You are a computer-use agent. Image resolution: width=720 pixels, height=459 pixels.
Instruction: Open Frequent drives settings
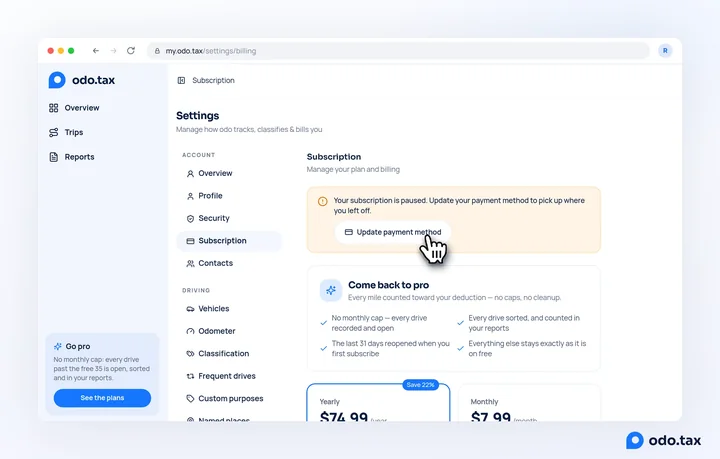[229, 376]
